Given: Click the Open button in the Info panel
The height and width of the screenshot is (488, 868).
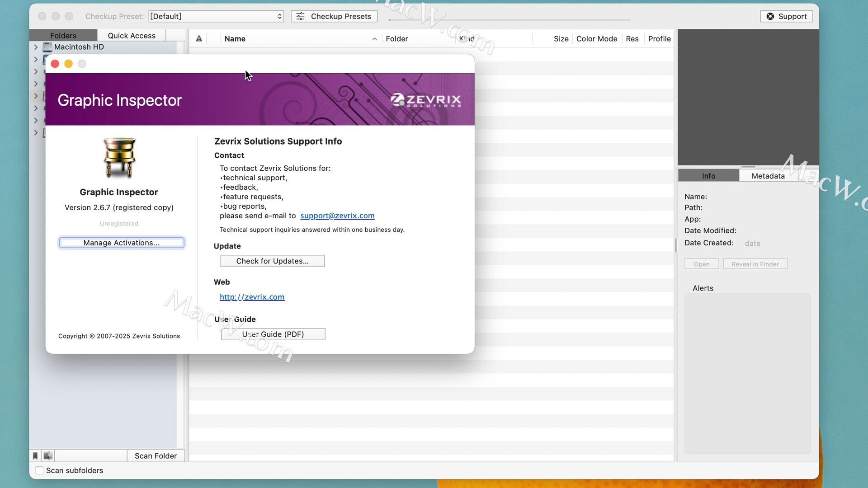Looking at the screenshot, I should click(702, 264).
